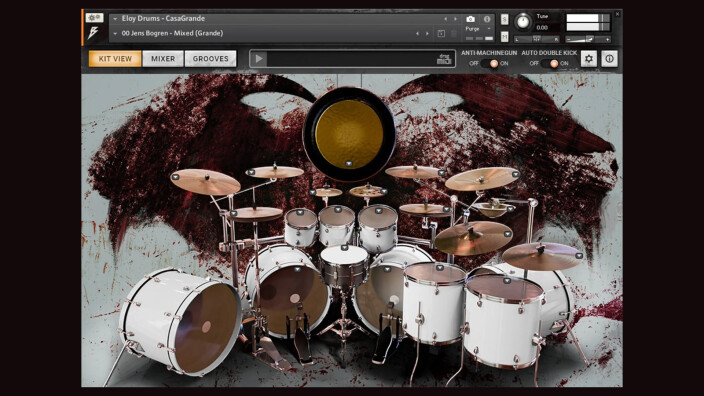Screen dimensions: 704x396
Task: Click the metal snare drum head
Action: click(344, 255)
